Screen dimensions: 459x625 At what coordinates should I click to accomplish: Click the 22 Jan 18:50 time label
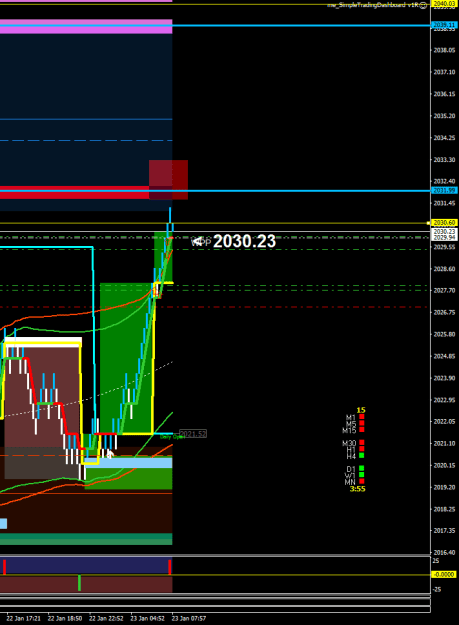(x=65, y=619)
